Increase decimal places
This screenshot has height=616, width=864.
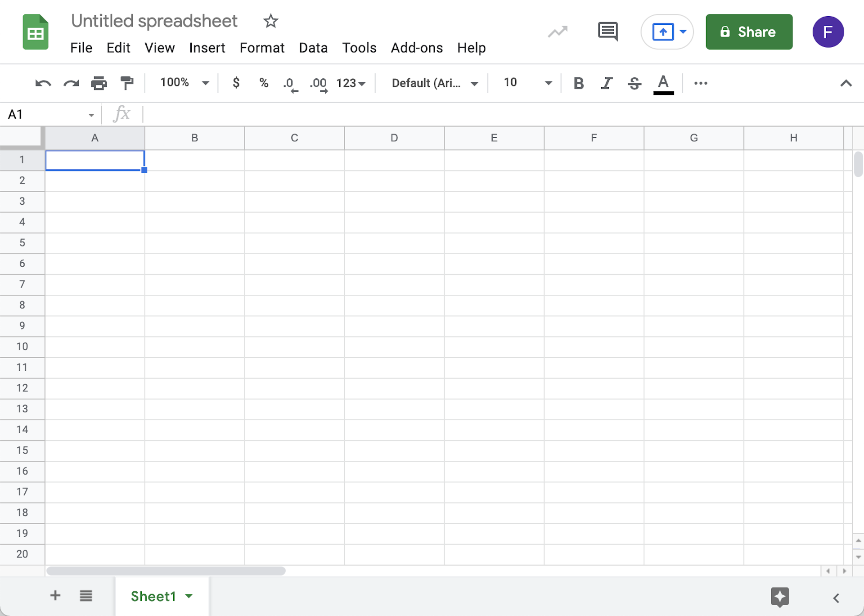(319, 83)
